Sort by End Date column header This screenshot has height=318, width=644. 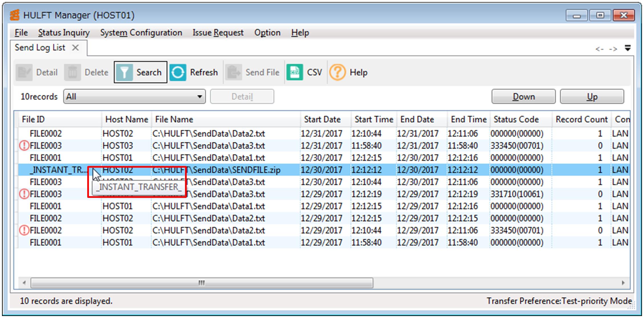point(422,119)
